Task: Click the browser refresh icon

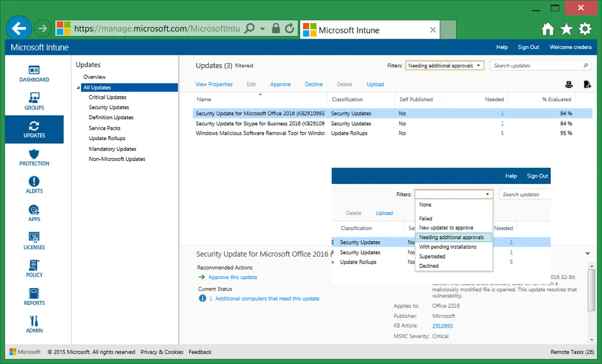Action: pyautogui.click(x=290, y=28)
